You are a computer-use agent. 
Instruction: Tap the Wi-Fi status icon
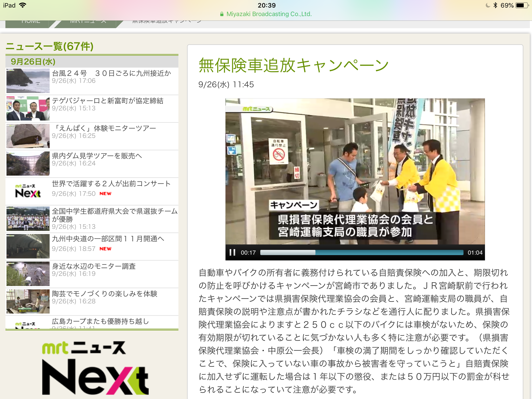point(23,5)
